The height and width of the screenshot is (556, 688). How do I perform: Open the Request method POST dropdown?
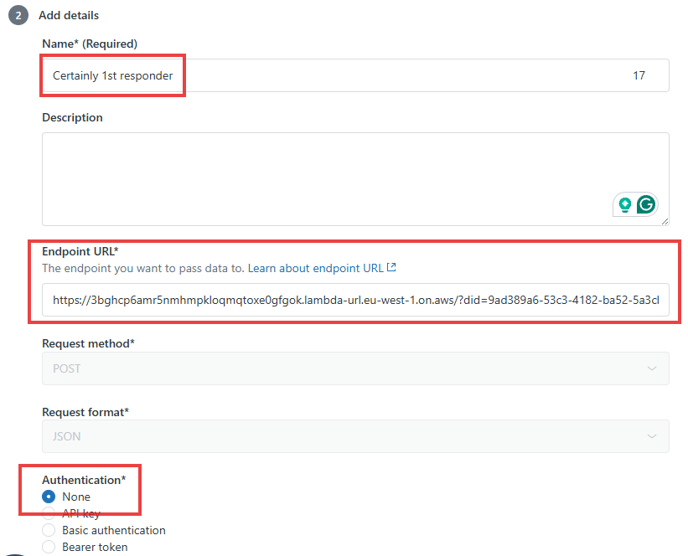[355, 368]
